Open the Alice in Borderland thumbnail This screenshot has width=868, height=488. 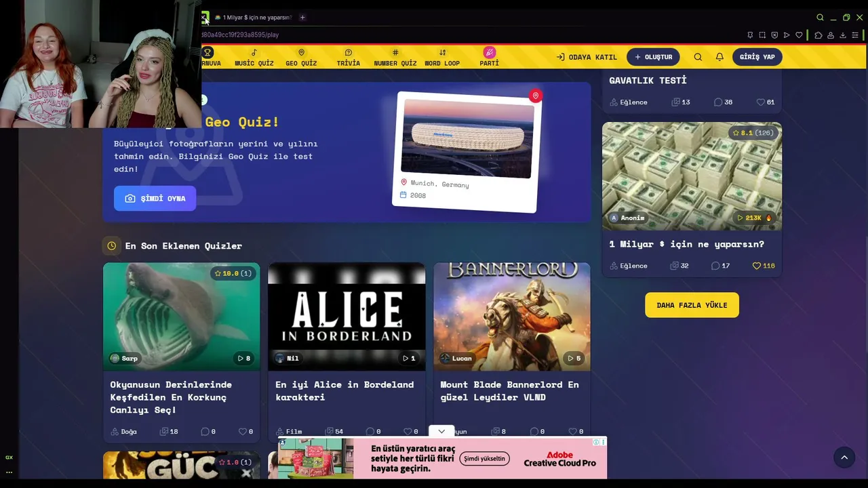(347, 317)
